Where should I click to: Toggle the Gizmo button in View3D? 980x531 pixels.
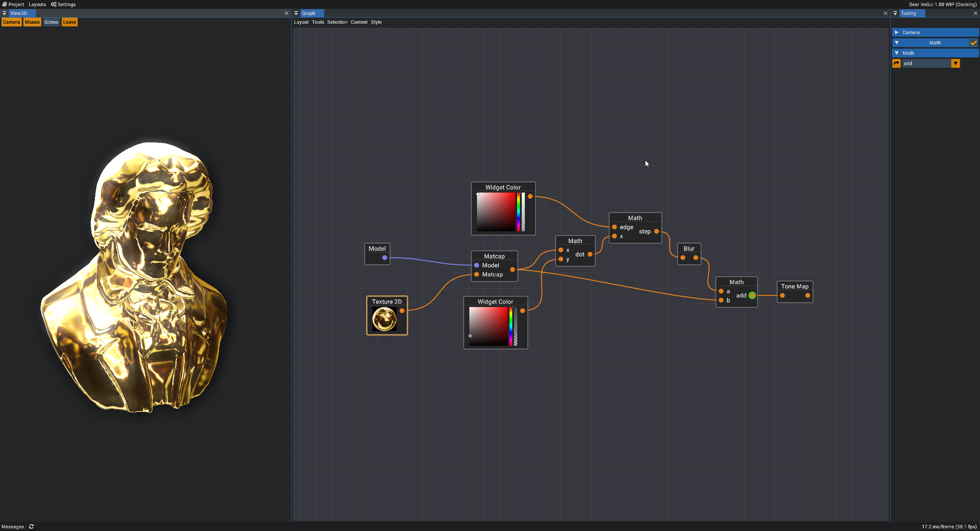tap(51, 22)
